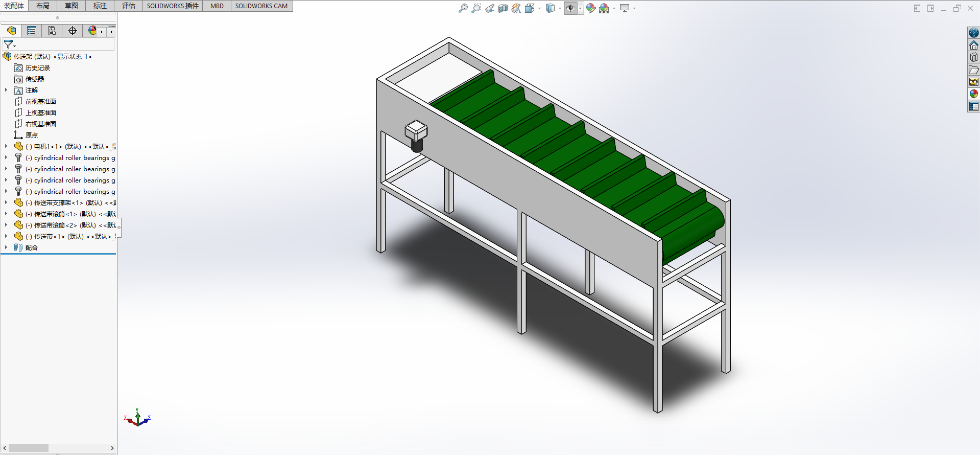Select the 上视基准面 plane

pos(35,113)
